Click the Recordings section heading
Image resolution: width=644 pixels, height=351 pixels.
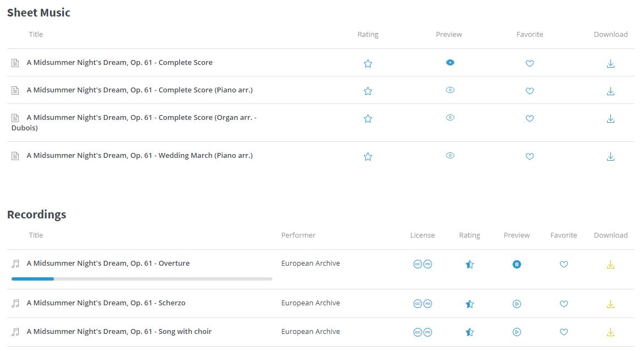(36, 215)
